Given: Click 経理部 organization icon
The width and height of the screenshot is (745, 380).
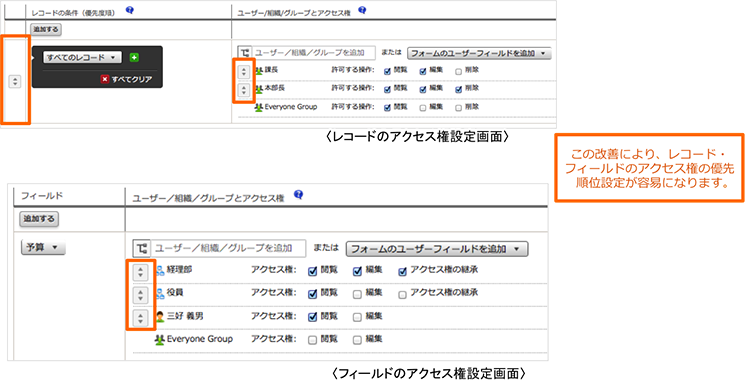Looking at the screenshot, I should tap(160, 271).
